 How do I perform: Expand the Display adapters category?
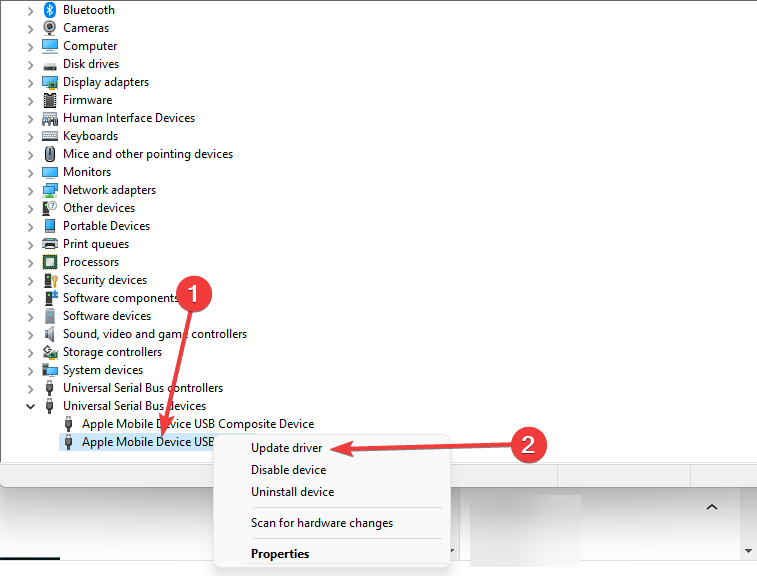(30, 83)
